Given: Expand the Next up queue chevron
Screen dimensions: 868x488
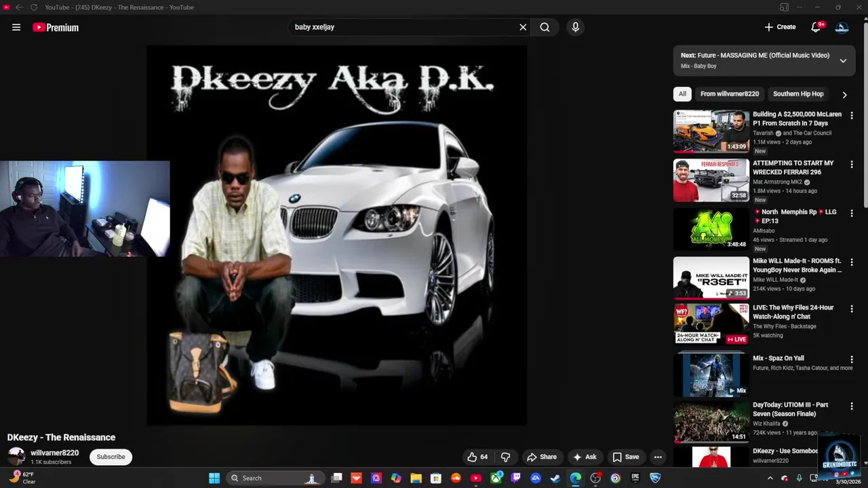Looking at the screenshot, I should point(843,61).
